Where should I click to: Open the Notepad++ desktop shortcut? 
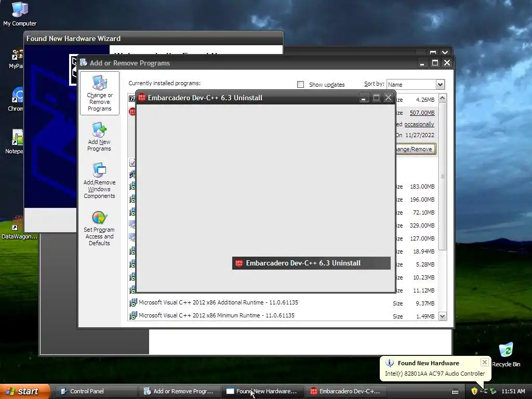coord(15,141)
